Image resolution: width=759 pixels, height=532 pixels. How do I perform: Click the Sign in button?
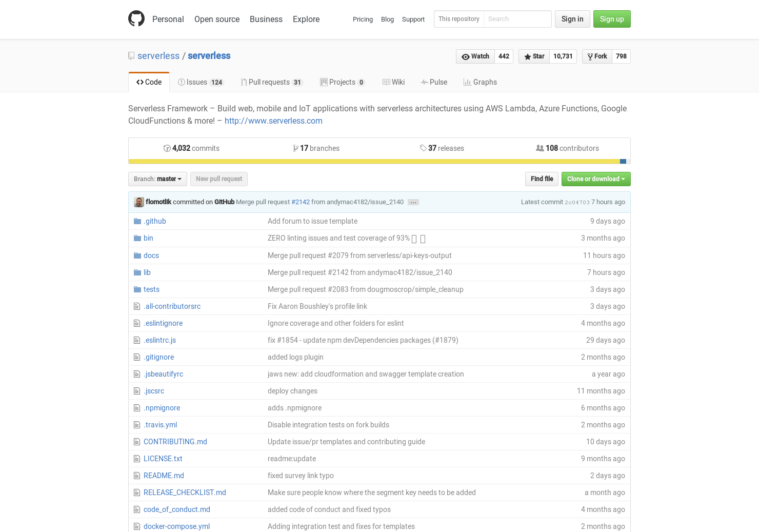[572, 19]
